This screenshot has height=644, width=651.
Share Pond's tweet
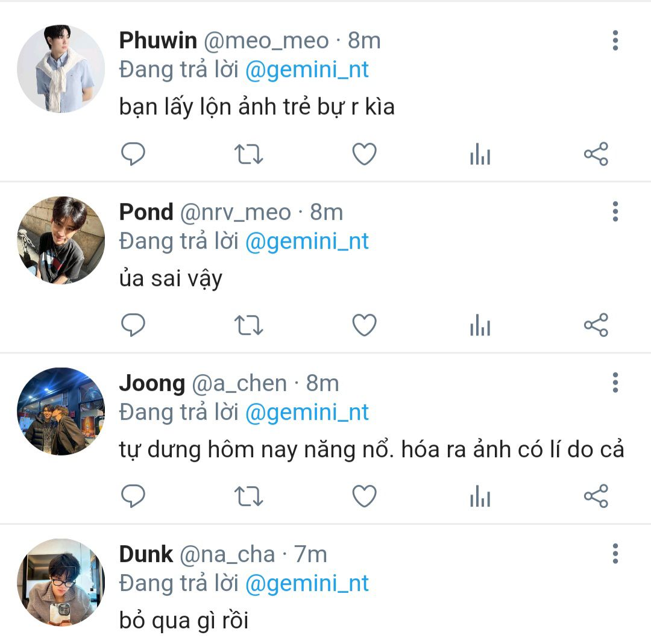(x=596, y=326)
